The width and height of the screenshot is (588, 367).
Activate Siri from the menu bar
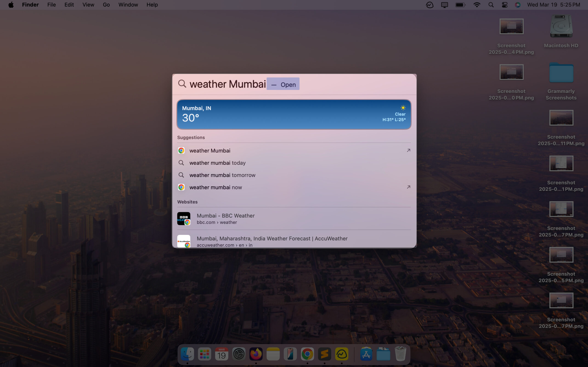[518, 5]
